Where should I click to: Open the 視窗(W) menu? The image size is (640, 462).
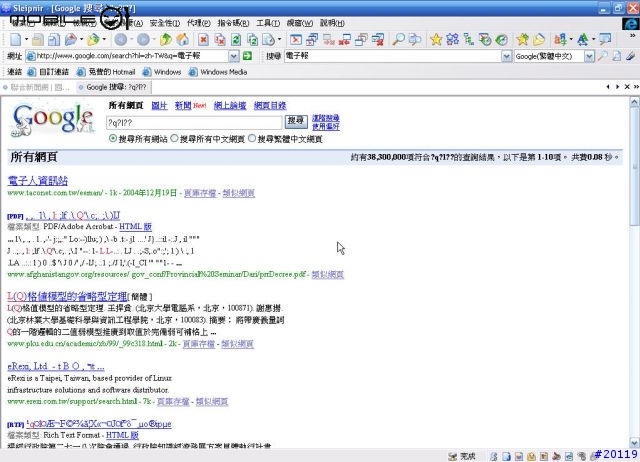(300, 23)
